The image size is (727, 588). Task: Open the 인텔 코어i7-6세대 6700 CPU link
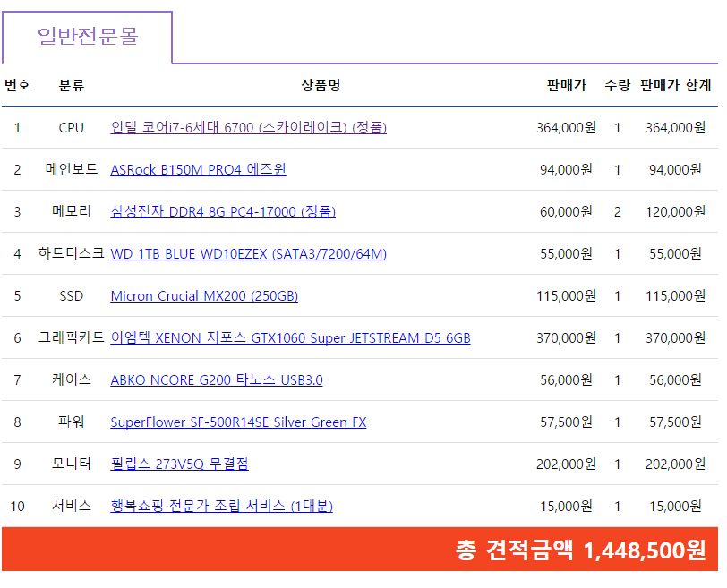[x=248, y=127]
